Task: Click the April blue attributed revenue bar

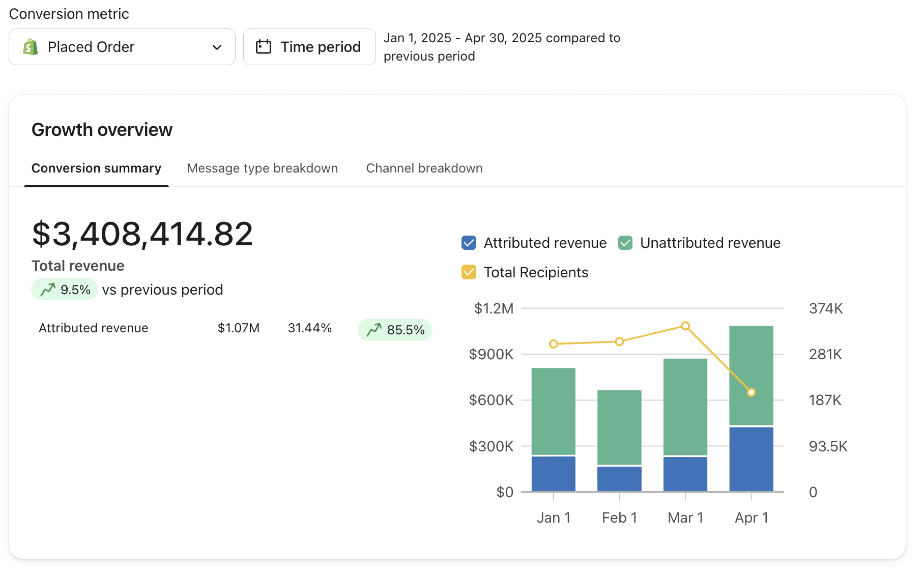Action: 752,459
